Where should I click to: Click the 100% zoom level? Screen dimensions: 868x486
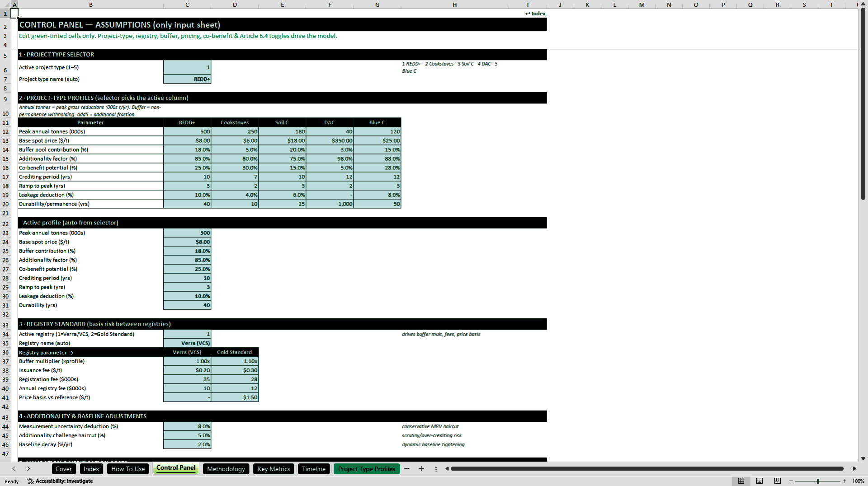click(x=858, y=481)
